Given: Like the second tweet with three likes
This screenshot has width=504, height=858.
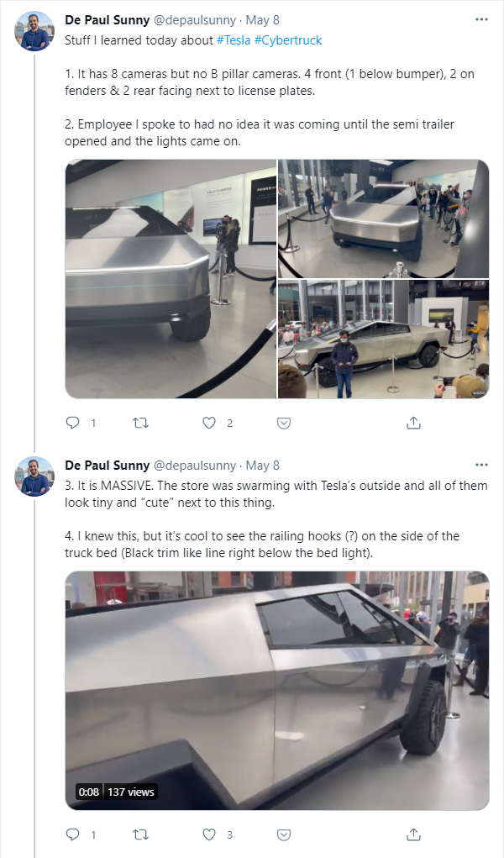Looking at the screenshot, I should (x=209, y=834).
